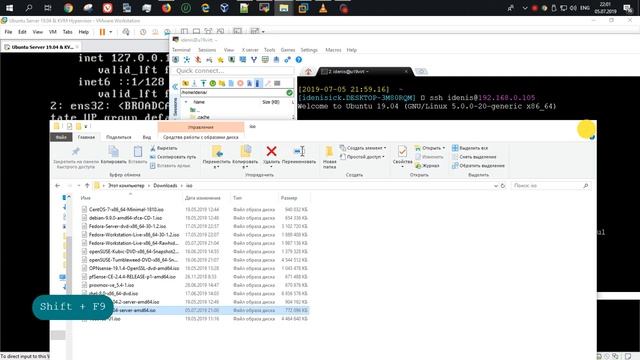The width and height of the screenshot is (640, 360).
Task: Open the Open dropdown in Explorer ribbon
Action: coord(430,148)
